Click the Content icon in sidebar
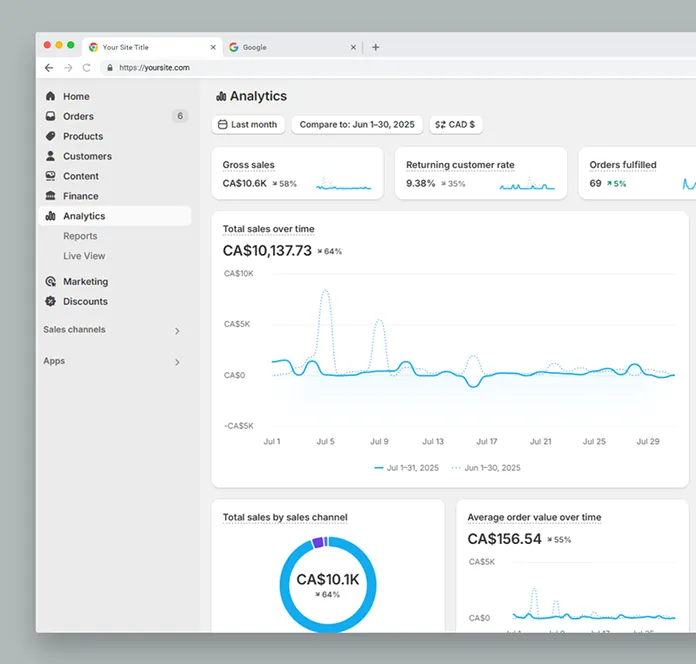696x664 pixels. 51,177
